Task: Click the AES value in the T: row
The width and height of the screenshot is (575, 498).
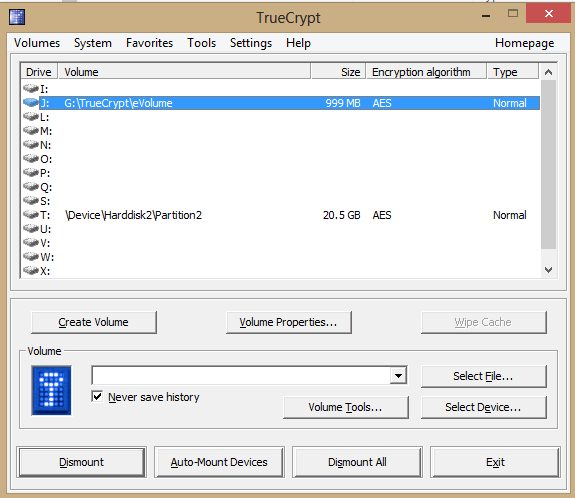Action: [x=382, y=215]
